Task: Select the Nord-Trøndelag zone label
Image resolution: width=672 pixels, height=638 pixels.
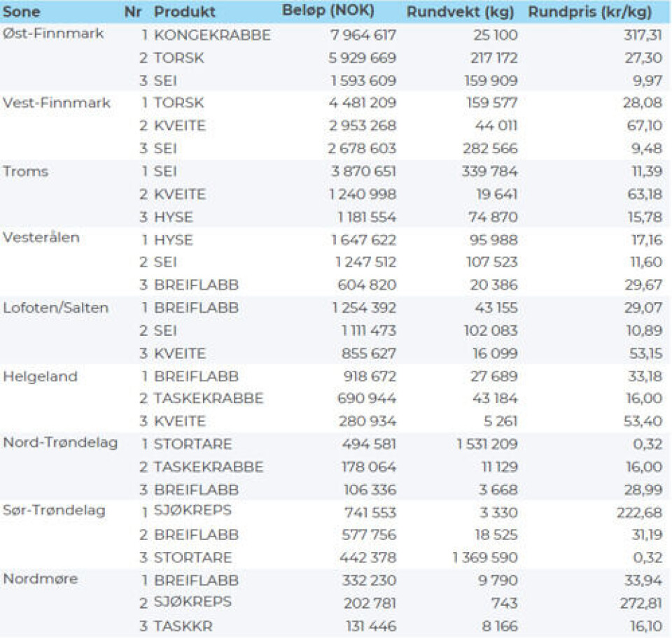Action: pyautogui.click(x=60, y=443)
